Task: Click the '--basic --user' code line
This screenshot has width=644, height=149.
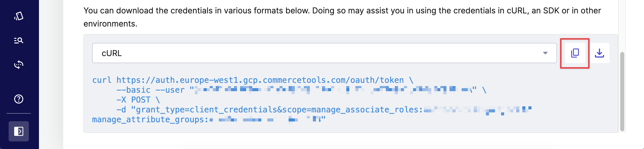Action: [x=151, y=90]
